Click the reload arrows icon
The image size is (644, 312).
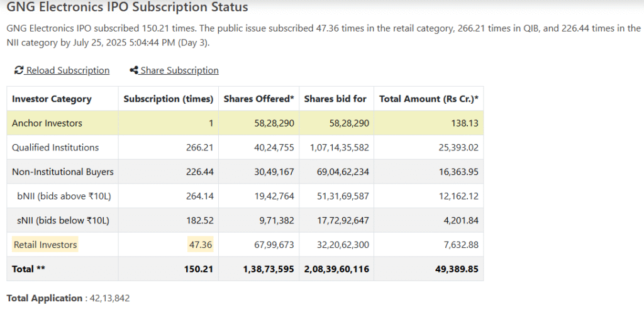pyautogui.click(x=19, y=70)
